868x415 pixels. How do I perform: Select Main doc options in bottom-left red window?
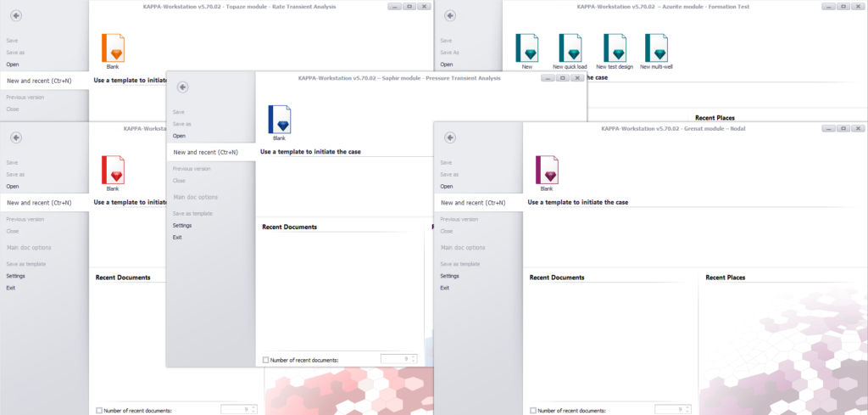coord(29,248)
